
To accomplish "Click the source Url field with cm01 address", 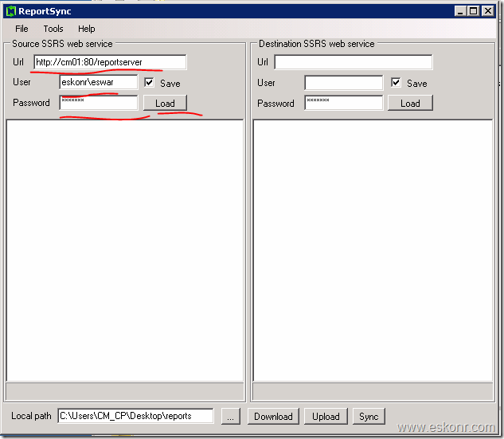I will (x=110, y=62).
